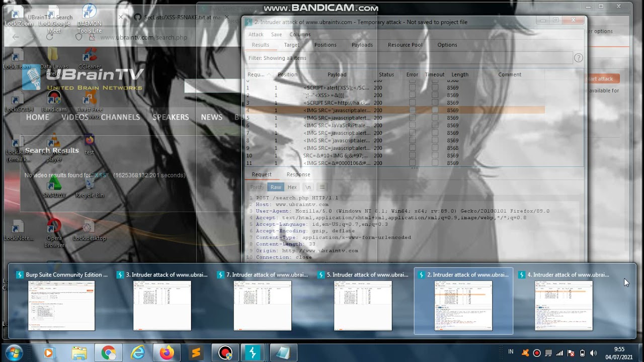Select the DAEMON Tools Lite desktop icon
The image size is (644, 362).
(x=89, y=19)
